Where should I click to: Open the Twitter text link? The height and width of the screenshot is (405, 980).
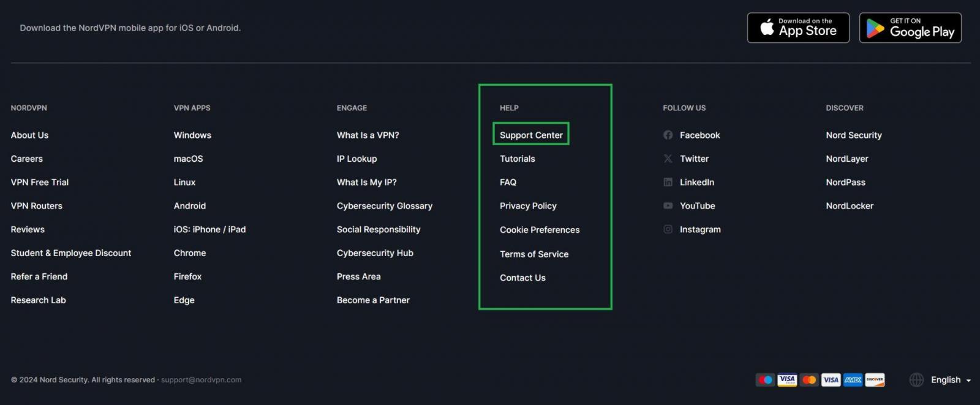694,159
